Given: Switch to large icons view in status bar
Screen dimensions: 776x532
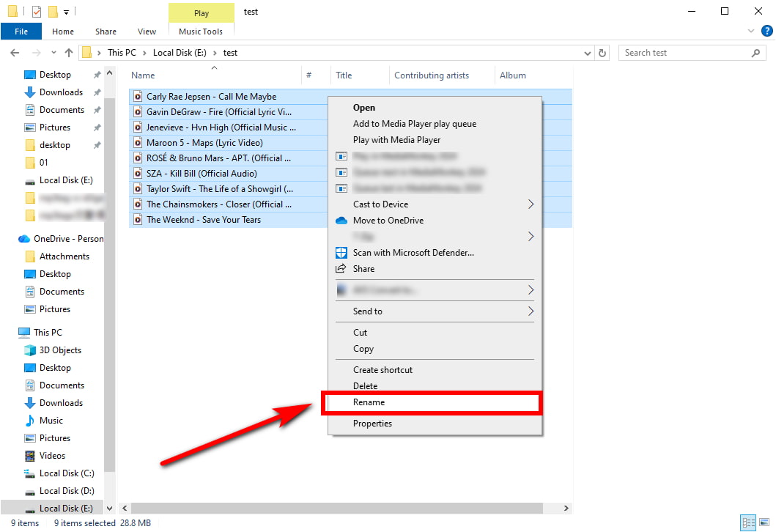Looking at the screenshot, I should 764,522.
